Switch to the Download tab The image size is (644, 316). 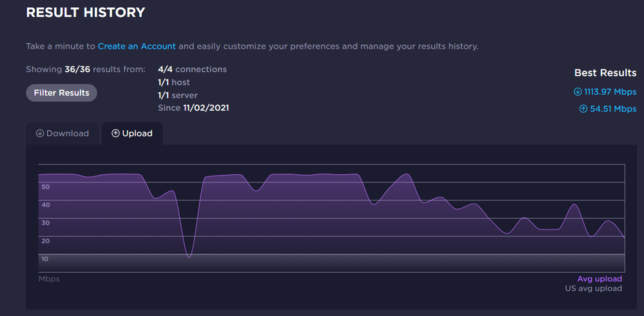(63, 133)
